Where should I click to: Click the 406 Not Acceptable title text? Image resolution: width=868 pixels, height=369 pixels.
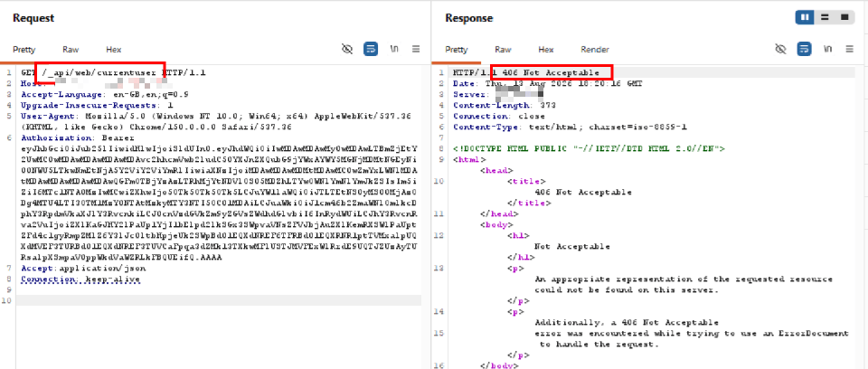pyautogui.click(x=583, y=193)
